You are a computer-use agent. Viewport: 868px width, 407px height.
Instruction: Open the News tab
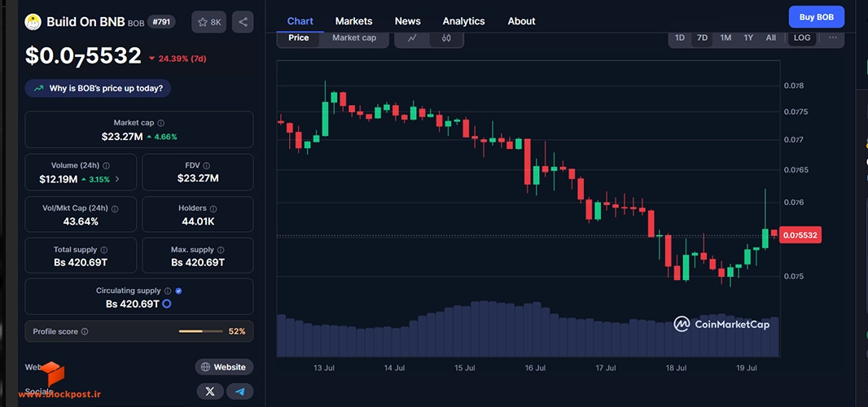407,21
